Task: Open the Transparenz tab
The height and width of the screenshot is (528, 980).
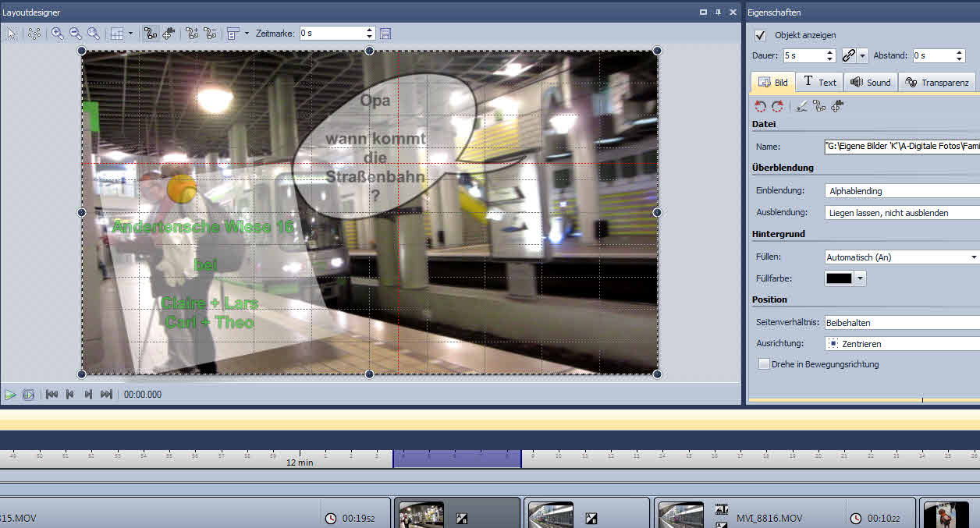Action: [x=936, y=82]
